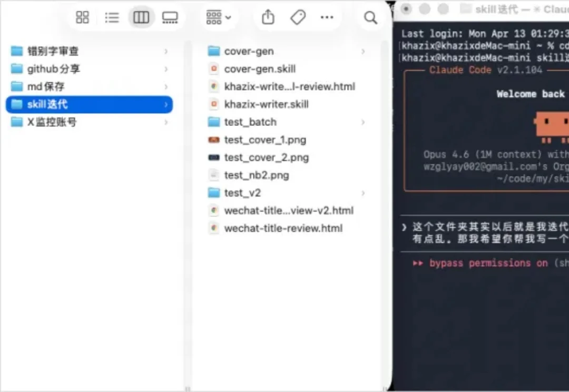Screen dimensions: 569x392
Task: Click the bypass permissions on status text
Action: click(x=480, y=263)
